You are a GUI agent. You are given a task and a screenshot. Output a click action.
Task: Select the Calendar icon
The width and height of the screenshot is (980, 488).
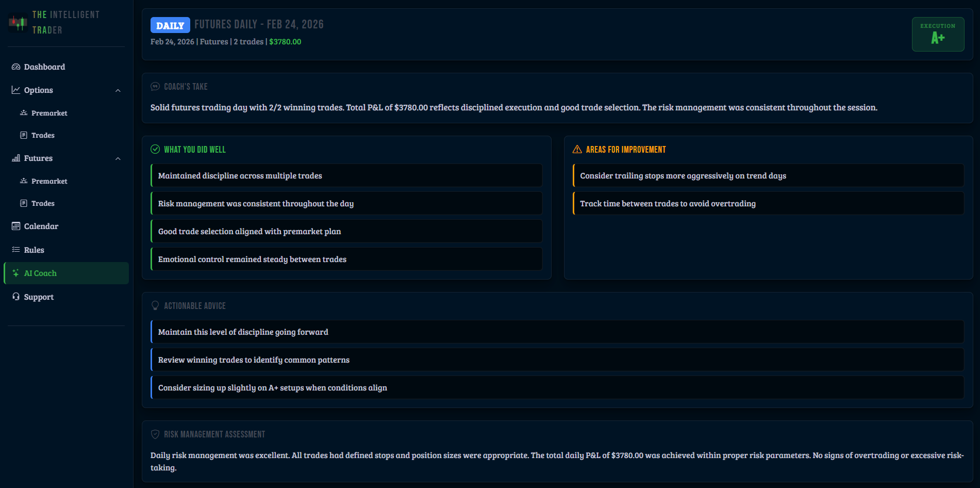pyautogui.click(x=15, y=226)
